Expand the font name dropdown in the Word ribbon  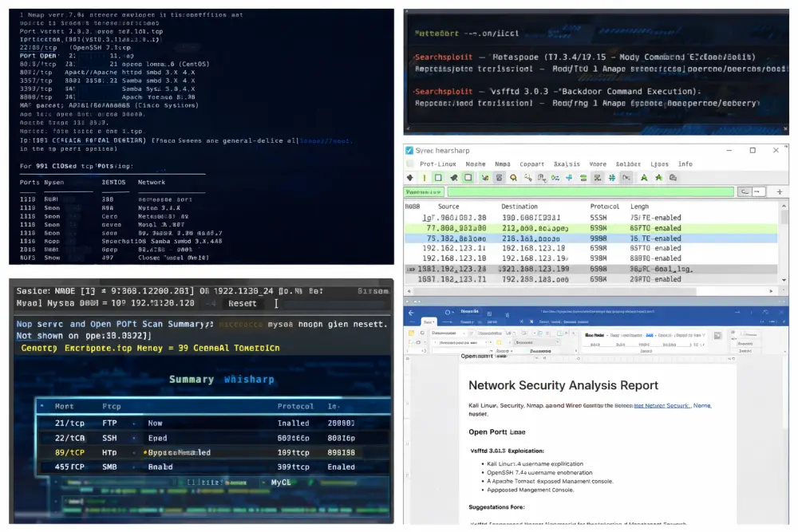click(x=448, y=333)
